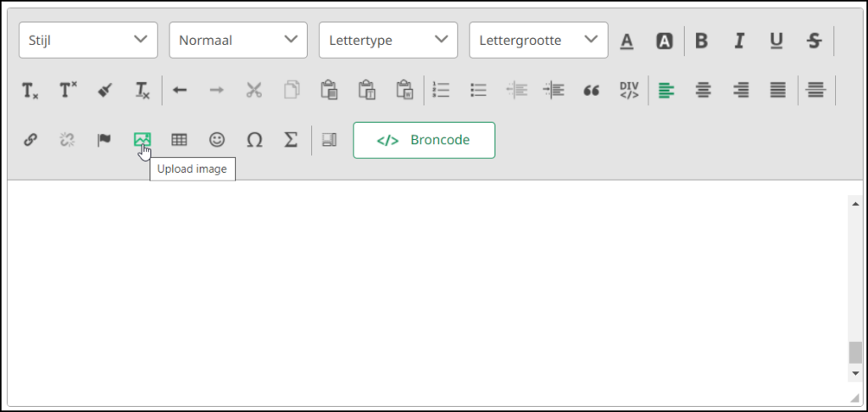
Task: Align text left
Action: coord(666,90)
